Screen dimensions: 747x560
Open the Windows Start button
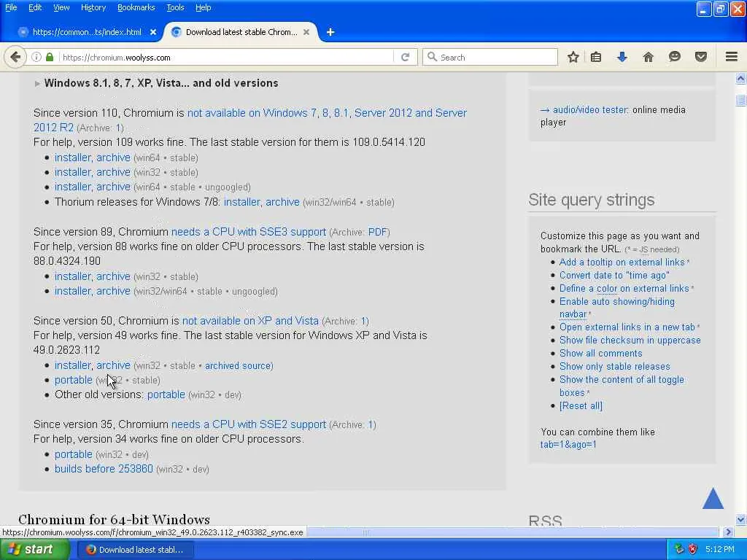point(34,549)
